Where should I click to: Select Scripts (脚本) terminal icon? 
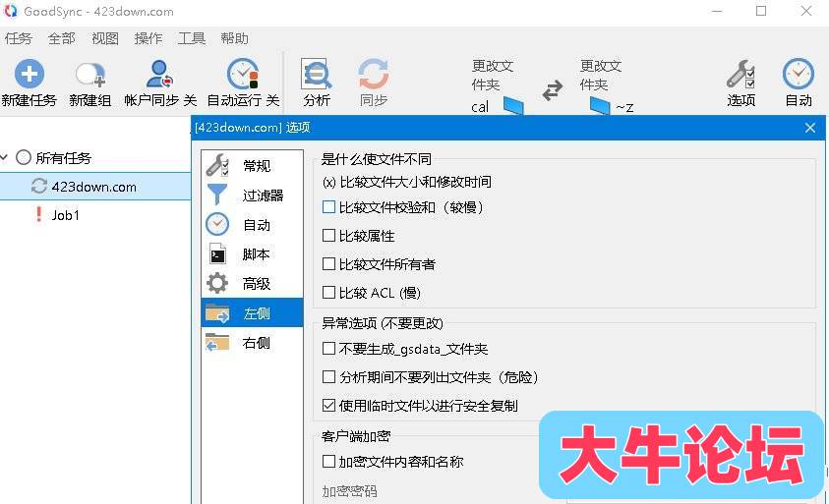(x=217, y=254)
